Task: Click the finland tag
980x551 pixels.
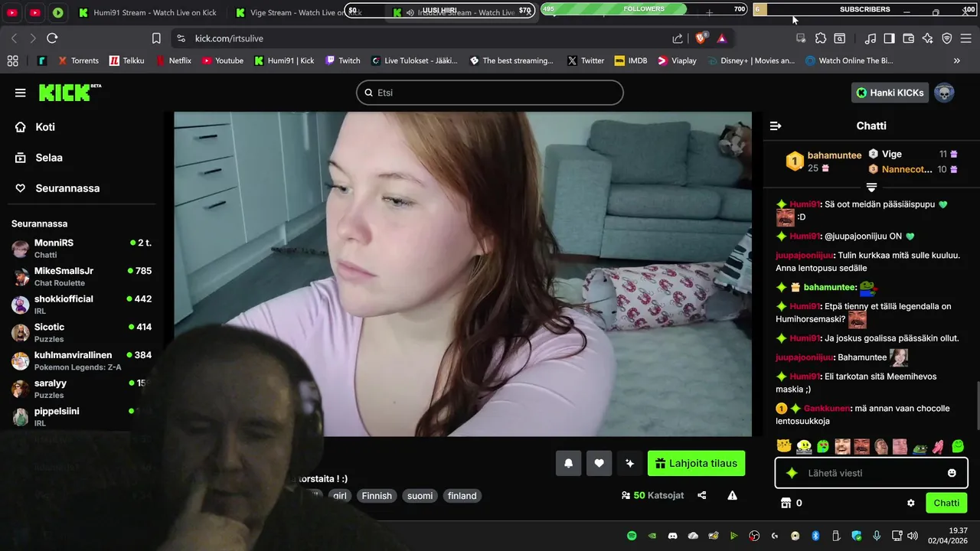Action: (x=462, y=496)
